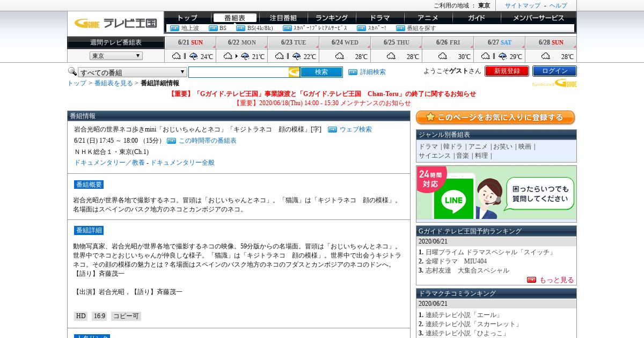
Task: Open the お笑い genre link
Action: [503, 146]
